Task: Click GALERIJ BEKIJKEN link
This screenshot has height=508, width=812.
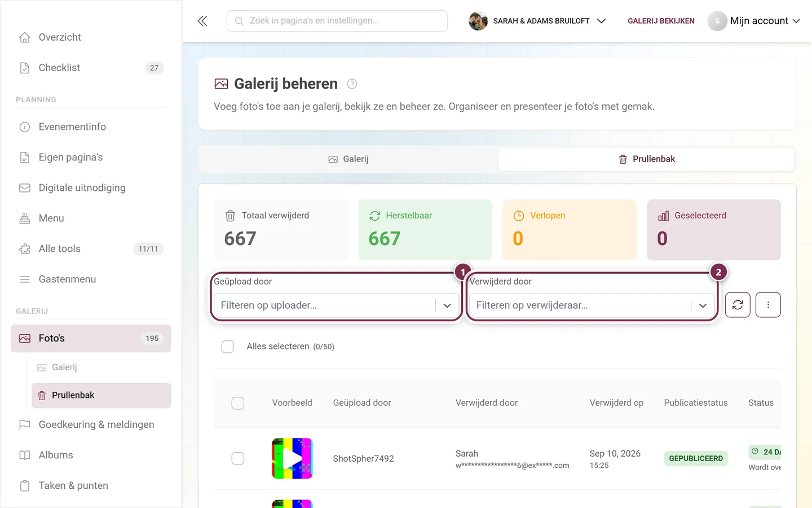Action: coord(661,21)
